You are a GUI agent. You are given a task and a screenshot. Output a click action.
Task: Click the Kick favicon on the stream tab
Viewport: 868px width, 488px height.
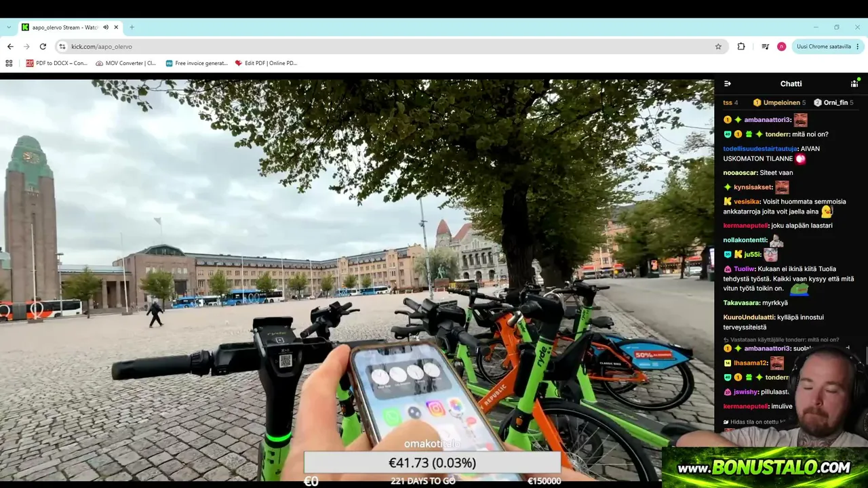coord(25,27)
